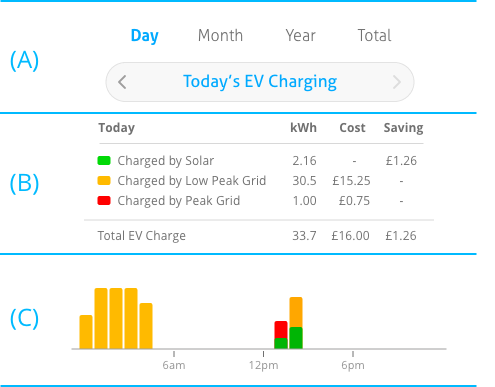This screenshot has height=387, width=495.
Task: View the Total tab
Action: pos(374,35)
